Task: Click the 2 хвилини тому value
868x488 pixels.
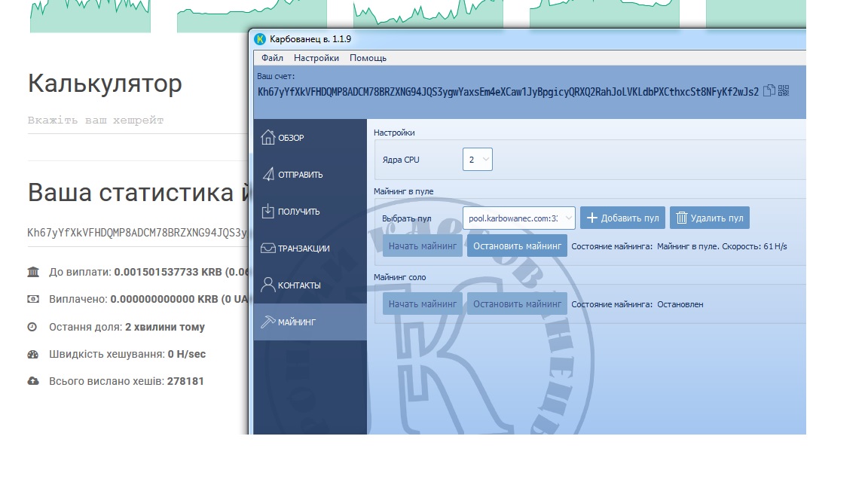Action: point(165,327)
